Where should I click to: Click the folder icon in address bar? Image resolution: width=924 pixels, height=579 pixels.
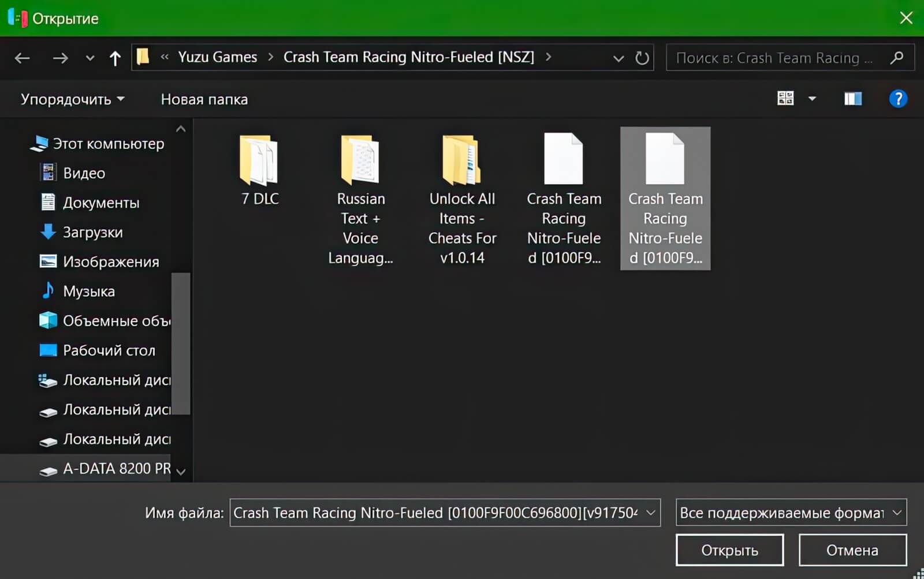143,57
